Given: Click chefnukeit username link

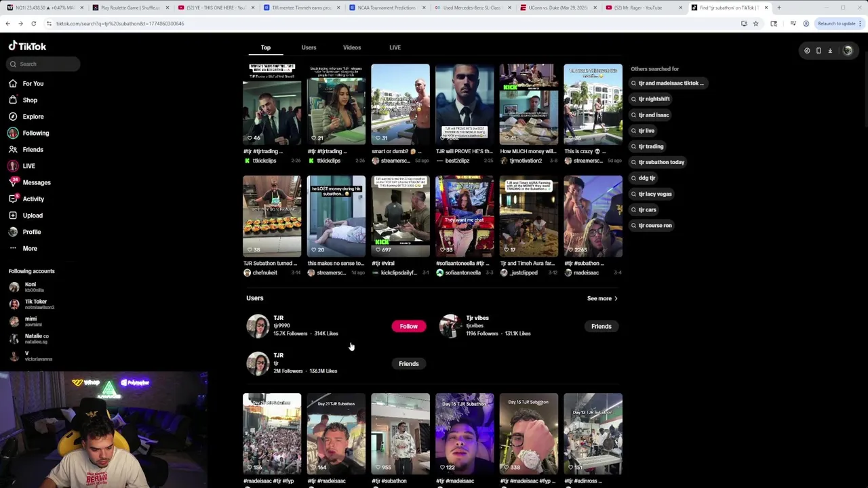Looking at the screenshot, I should pos(264,273).
